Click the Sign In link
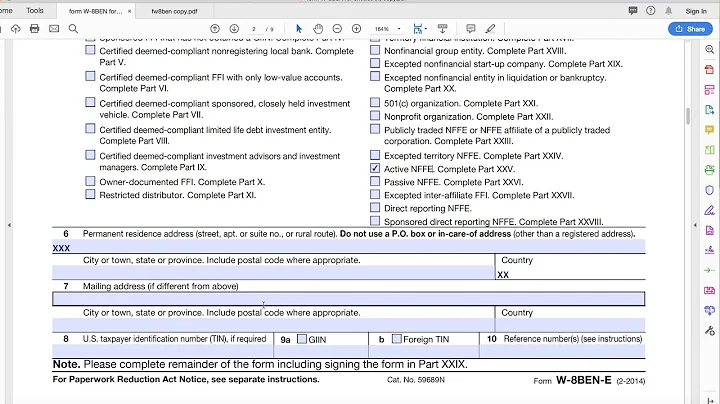The image size is (720, 404). coord(696,11)
